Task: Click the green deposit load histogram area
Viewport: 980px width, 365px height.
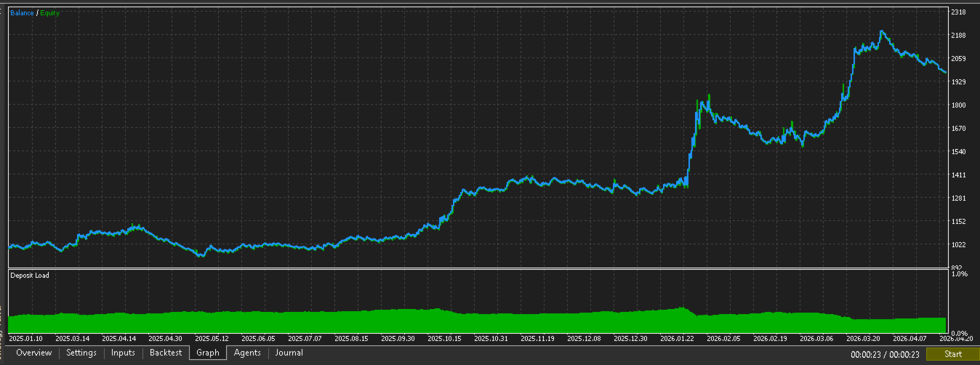Action: click(477, 322)
